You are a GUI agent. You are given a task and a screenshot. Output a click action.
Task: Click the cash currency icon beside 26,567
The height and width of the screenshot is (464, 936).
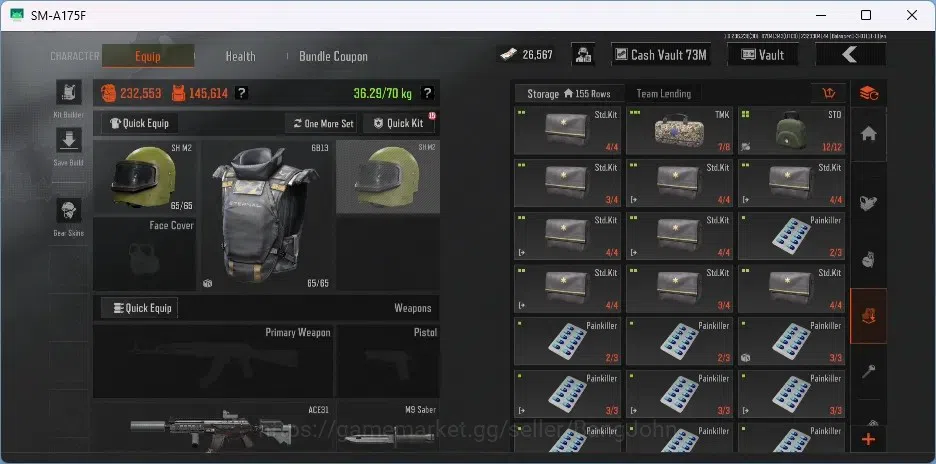[507, 55]
